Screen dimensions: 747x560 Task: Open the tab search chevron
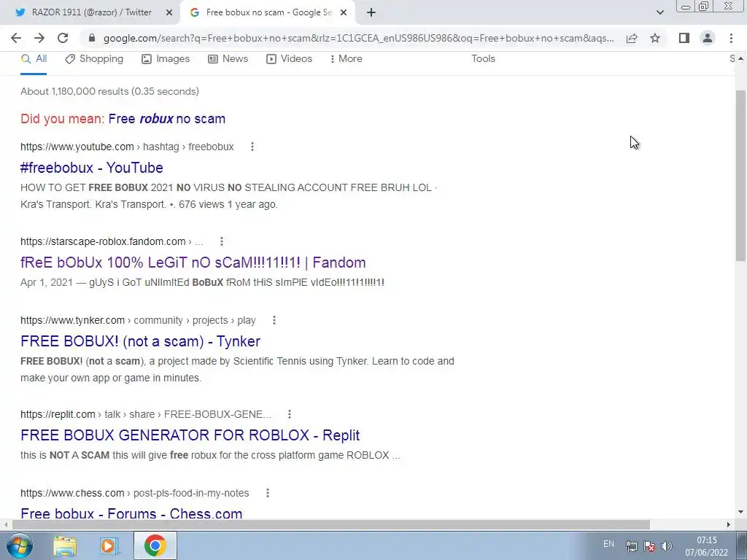(659, 12)
